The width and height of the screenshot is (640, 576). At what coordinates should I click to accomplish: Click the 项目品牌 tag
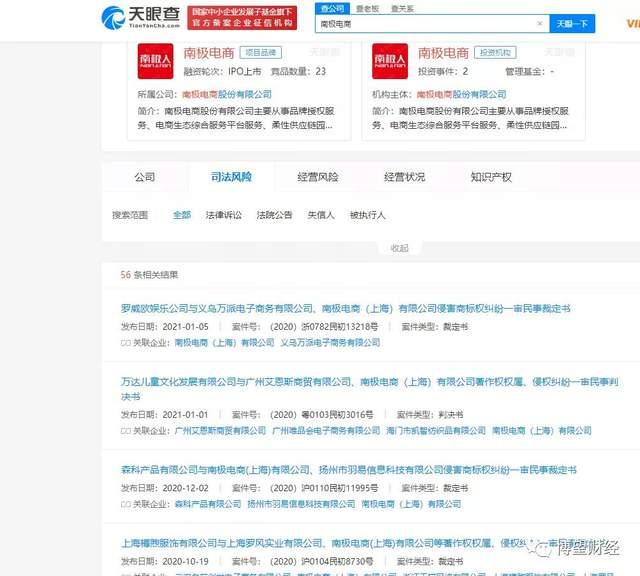click(x=260, y=52)
